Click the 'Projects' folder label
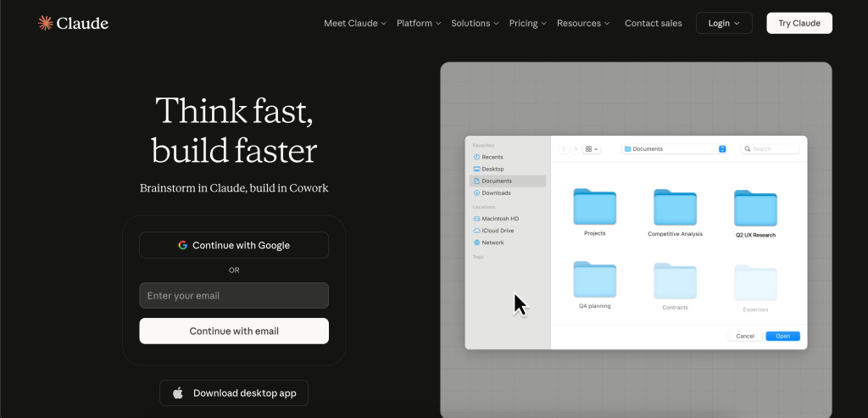 pyautogui.click(x=594, y=234)
